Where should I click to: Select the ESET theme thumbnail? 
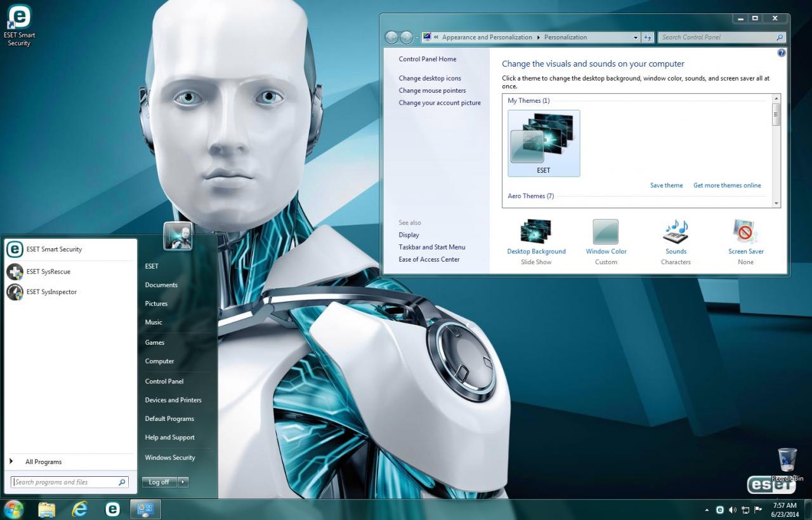coord(544,143)
